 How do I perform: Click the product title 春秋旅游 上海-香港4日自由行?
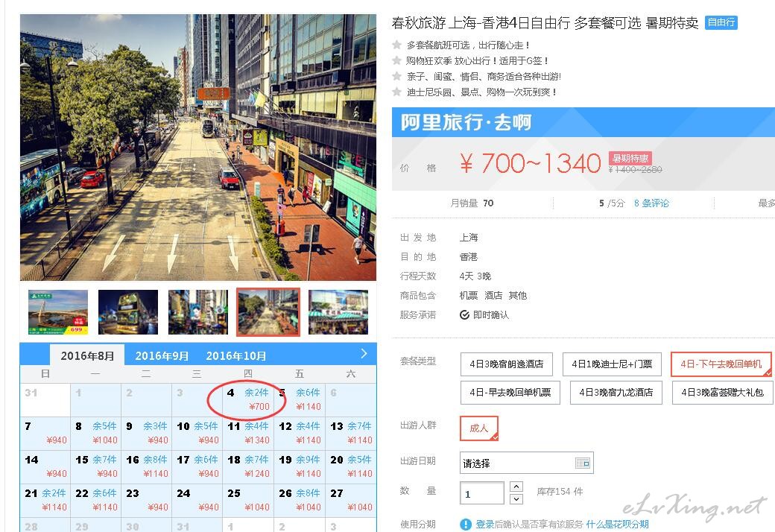(x=545, y=23)
